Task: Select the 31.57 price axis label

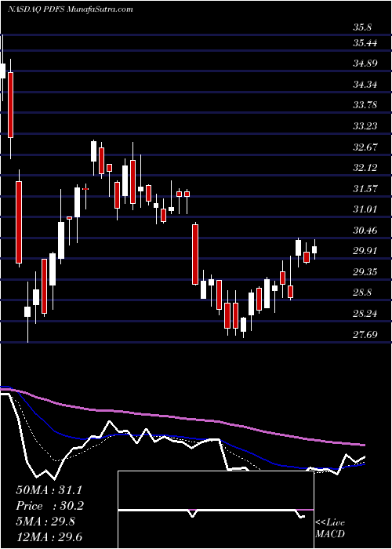Action: 365,189
